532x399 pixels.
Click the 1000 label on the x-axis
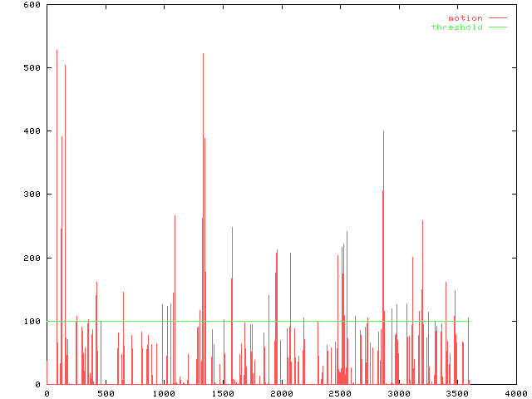(x=165, y=393)
